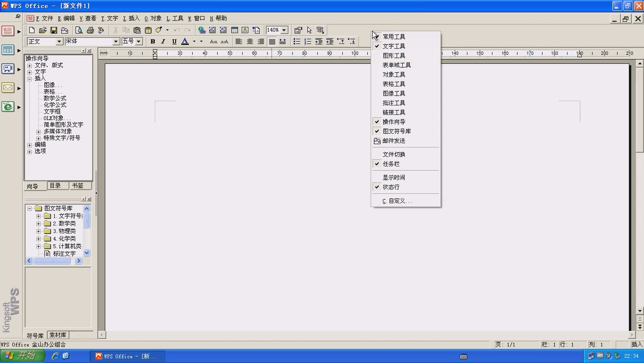Enable 显示时间 in the menu

[406, 177]
